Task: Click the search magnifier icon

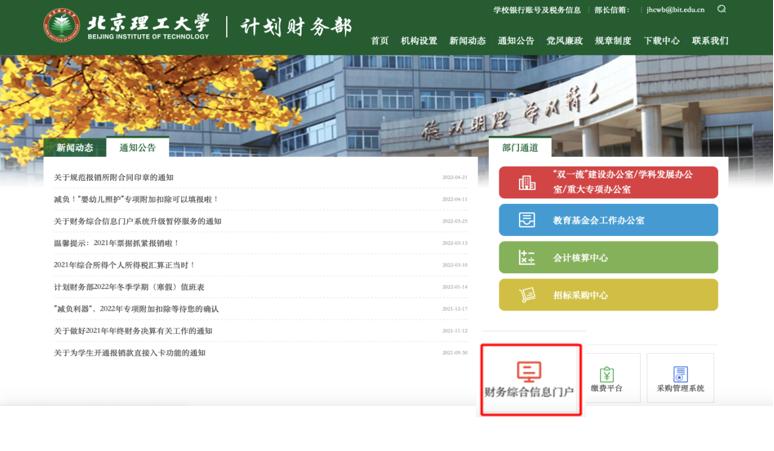Action: [x=721, y=9]
